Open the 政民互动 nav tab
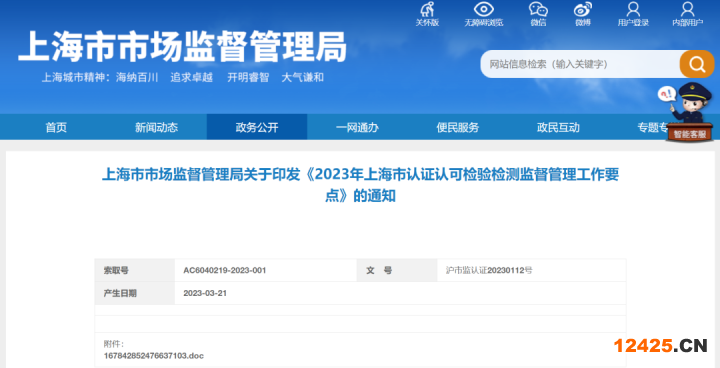Viewport: 720px width, 368px height. pyautogui.click(x=558, y=127)
